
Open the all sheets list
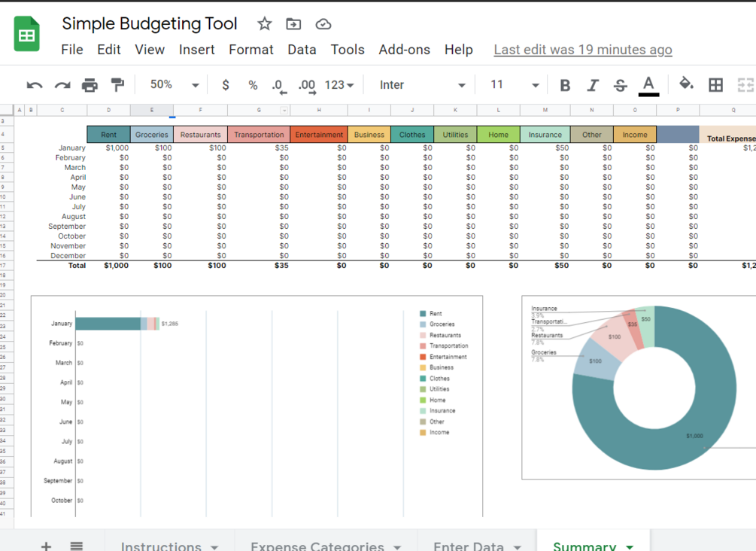pos(76,546)
